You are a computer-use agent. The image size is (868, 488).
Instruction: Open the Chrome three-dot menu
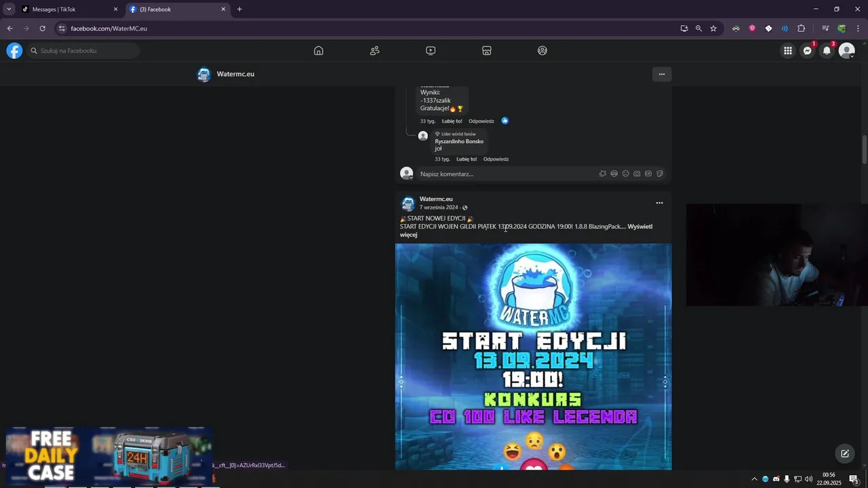(x=858, y=28)
